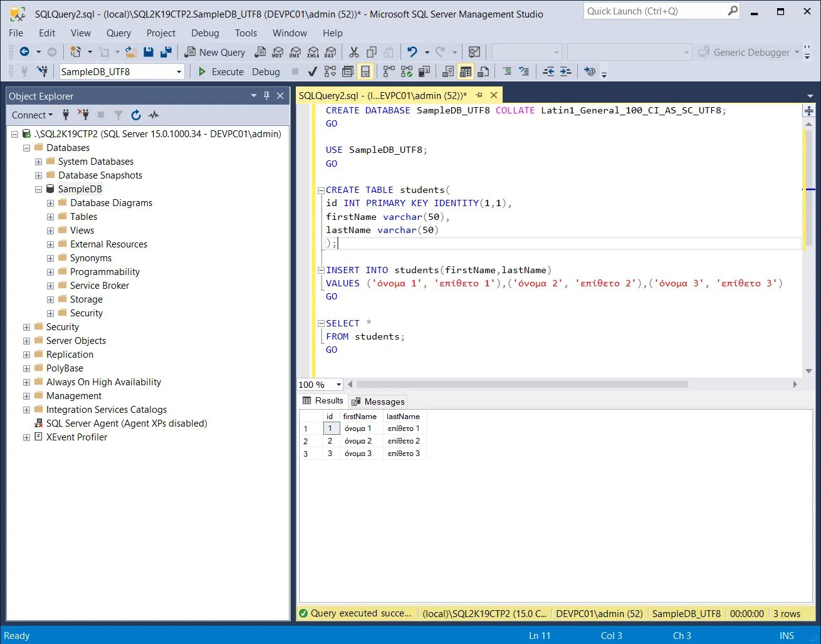The width and height of the screenshot is (821, 644).
Task: Click Activity Monitor icon in Object Explorer toolbar
Action: click(x=154, y=115)
